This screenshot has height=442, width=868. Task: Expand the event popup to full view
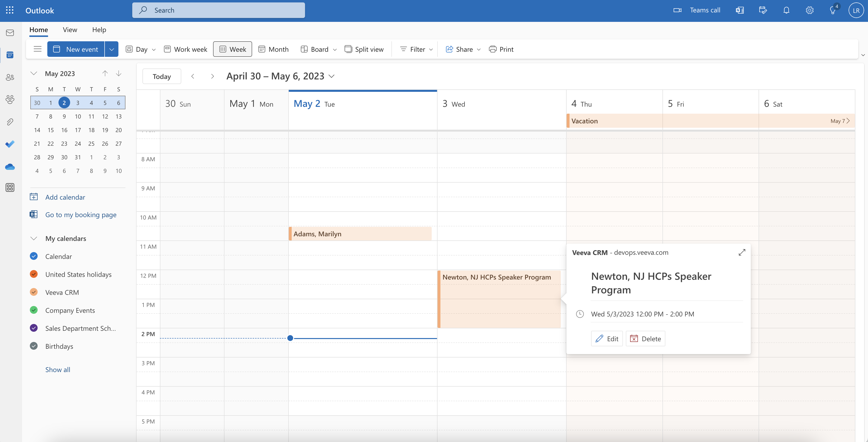pos(742,253)
